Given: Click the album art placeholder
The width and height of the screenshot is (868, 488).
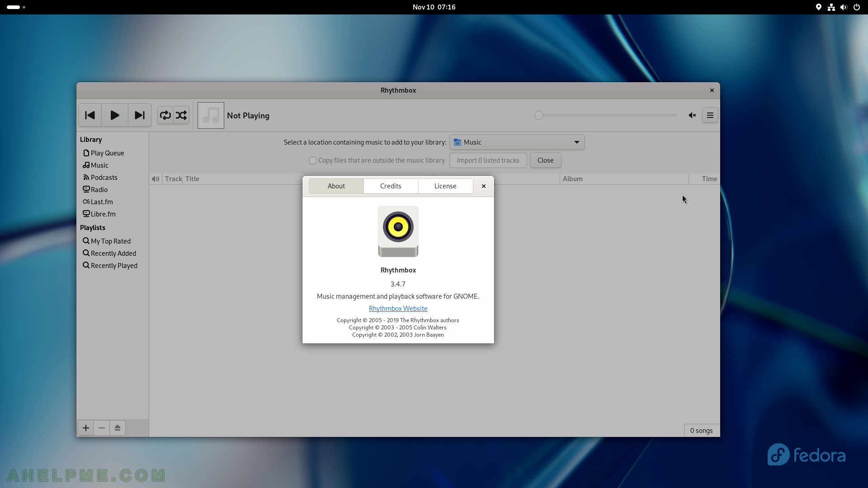Looking at the screenshot, I should [211, 115].
